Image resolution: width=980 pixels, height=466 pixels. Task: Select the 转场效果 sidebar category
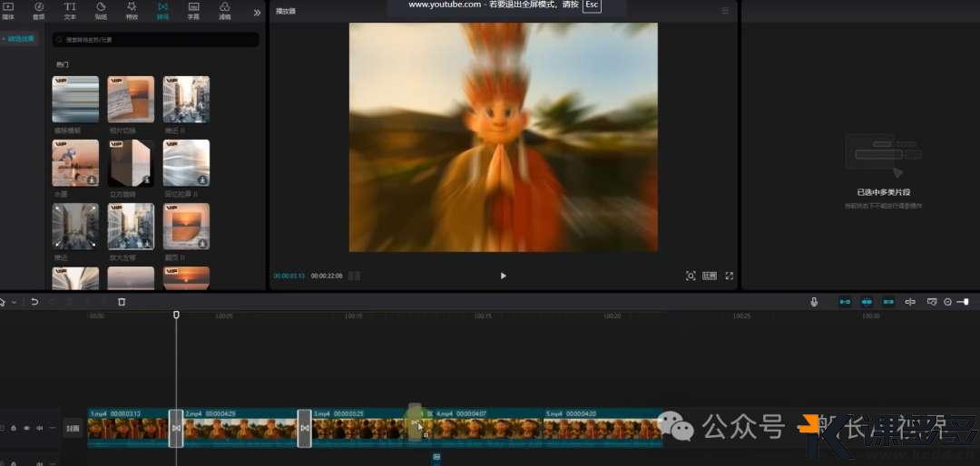[x=19, y=39]
